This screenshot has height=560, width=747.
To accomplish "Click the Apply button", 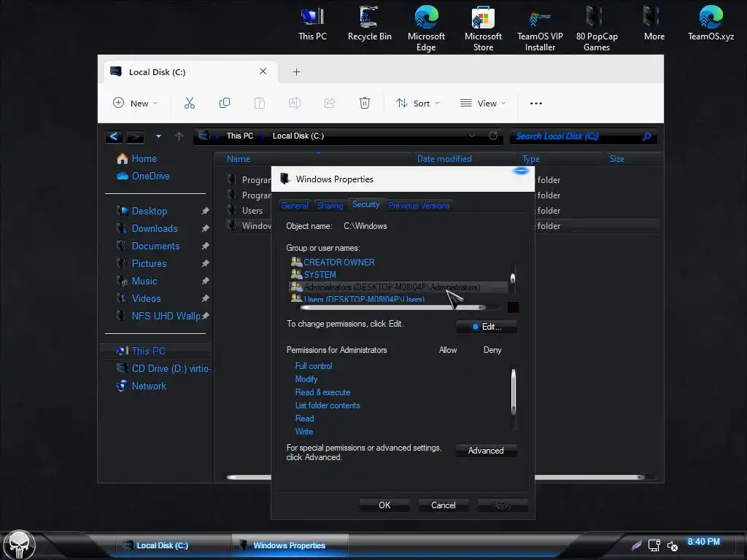I will tap(502, 505).
